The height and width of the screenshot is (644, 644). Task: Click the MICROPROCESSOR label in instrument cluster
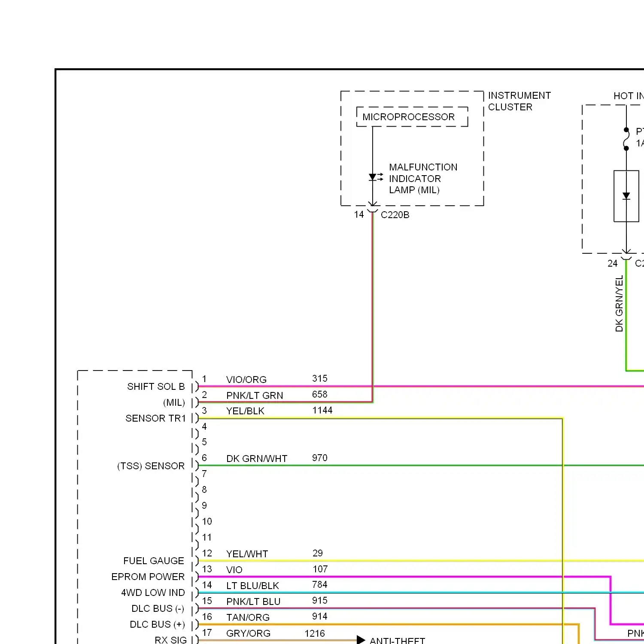408,117
